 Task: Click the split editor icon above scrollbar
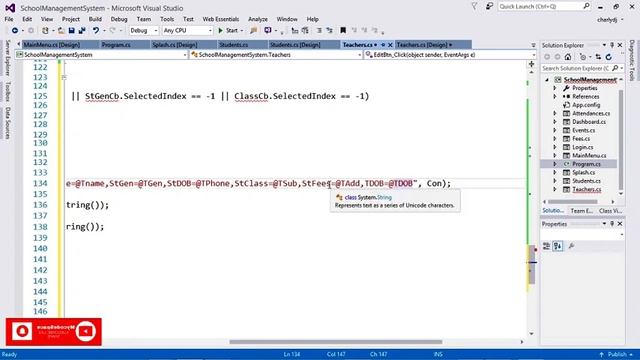pos(531,64)
